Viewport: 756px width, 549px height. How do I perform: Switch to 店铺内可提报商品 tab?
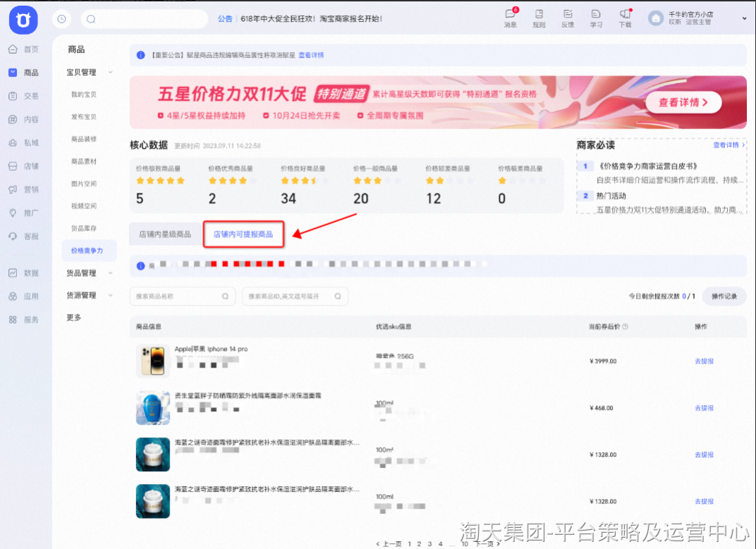tap(243, 234)
